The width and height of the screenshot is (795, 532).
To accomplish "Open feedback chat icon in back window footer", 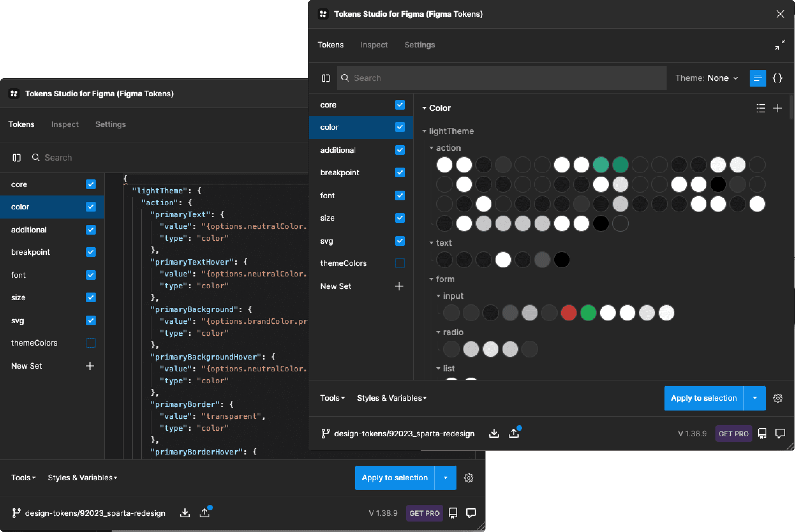I will point(471,513).
